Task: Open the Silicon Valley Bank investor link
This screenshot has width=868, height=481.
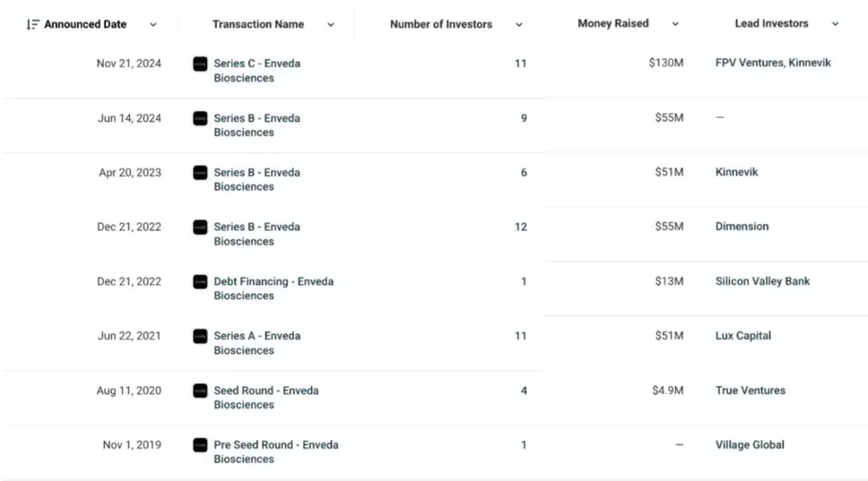Action: 762,281
